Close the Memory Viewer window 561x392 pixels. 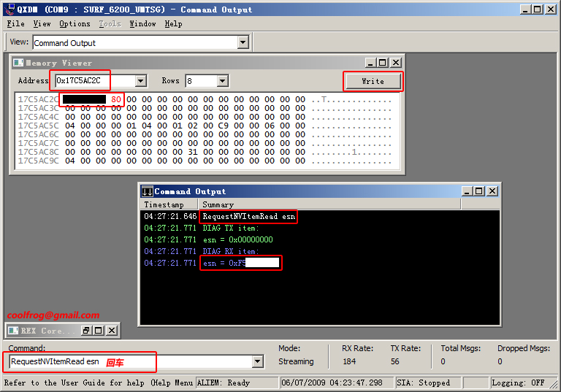(396, 63)
